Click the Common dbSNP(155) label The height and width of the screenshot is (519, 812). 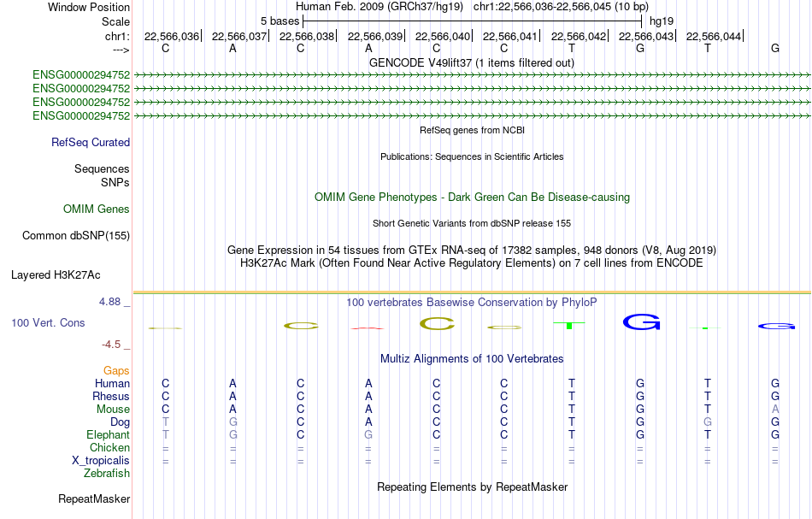coord(76,236)
